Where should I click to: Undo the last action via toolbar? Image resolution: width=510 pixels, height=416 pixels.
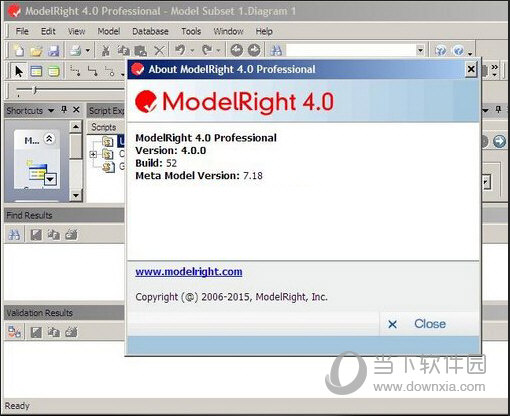180,50
